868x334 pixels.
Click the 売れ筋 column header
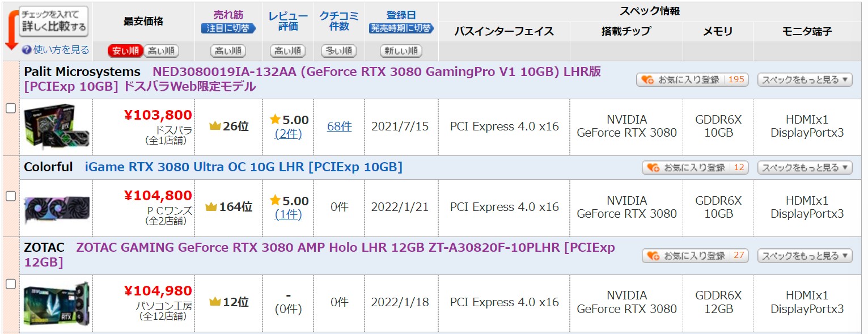coord(228,15)
